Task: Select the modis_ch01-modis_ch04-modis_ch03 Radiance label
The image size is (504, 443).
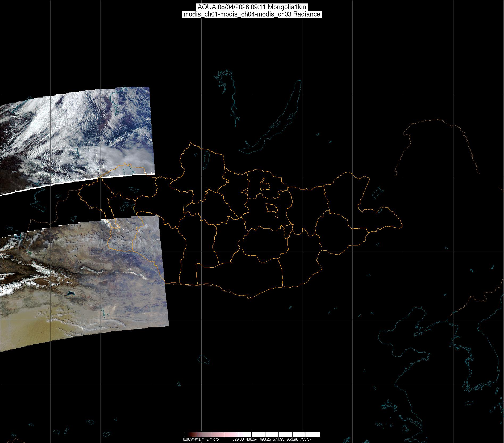Action: pos(252,14)
